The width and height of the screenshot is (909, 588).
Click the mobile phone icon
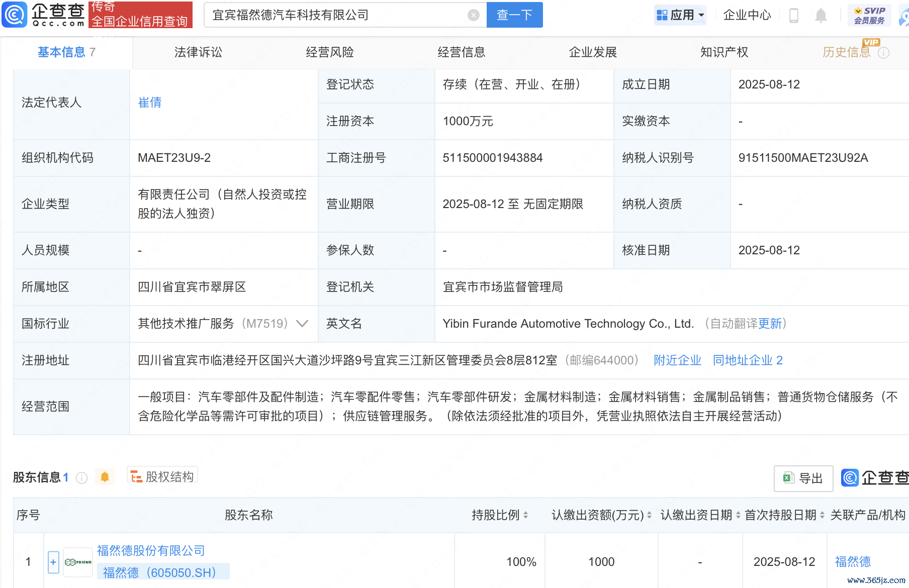(794, 16)
